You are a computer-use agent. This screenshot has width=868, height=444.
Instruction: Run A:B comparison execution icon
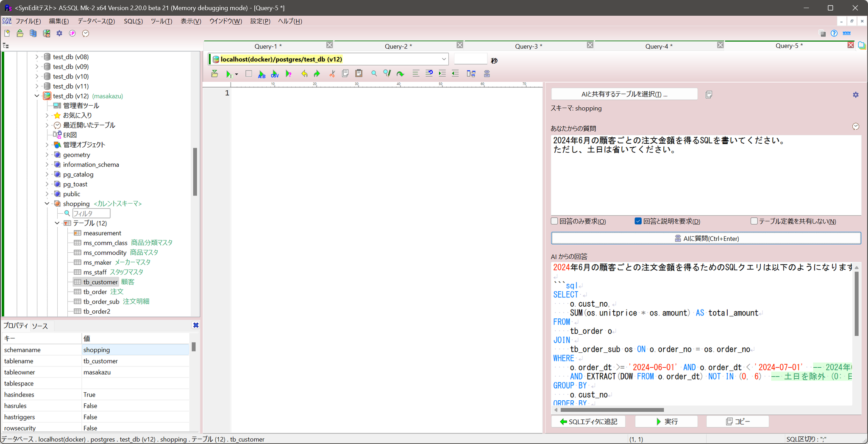click(x=262, y=74)
